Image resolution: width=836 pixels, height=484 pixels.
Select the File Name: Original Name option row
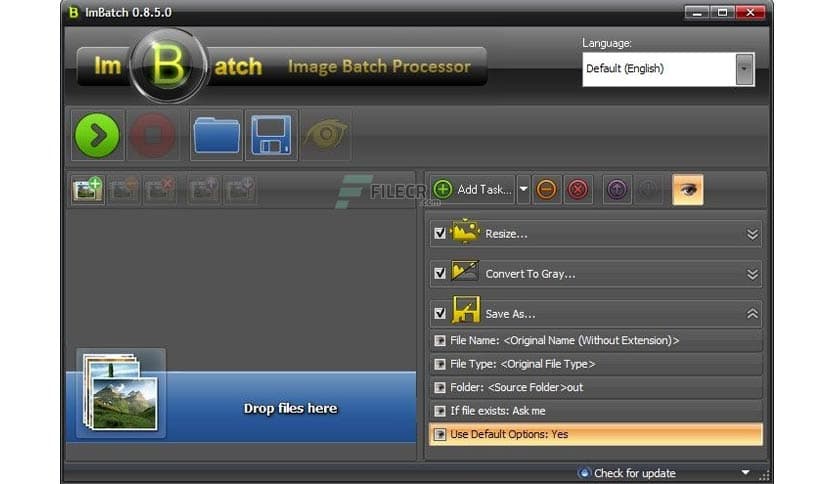click(x=596, y=340)
